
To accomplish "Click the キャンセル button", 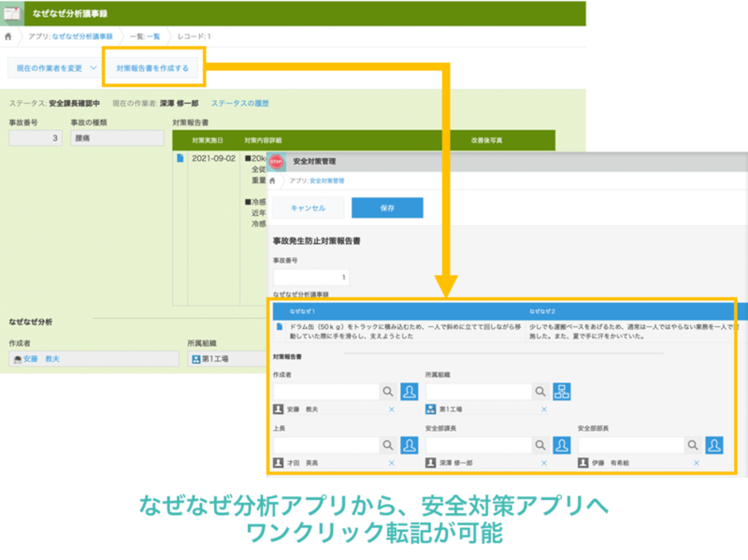I will [309, 208].
